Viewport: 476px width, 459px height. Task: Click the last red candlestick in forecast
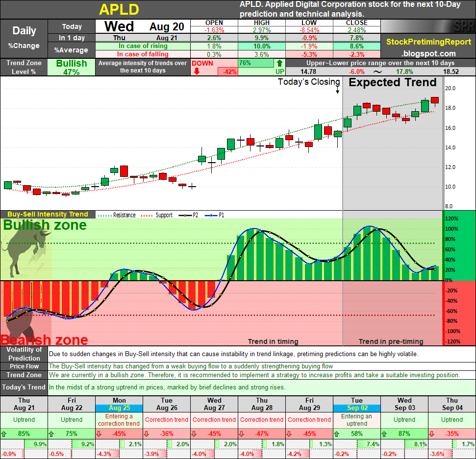pyautogui.click(x=435, y=101)
